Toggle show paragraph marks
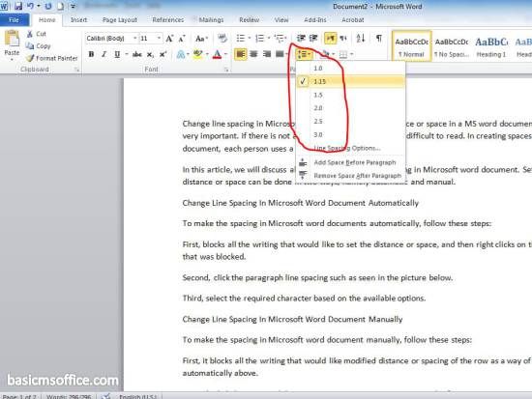 point(379,39)
